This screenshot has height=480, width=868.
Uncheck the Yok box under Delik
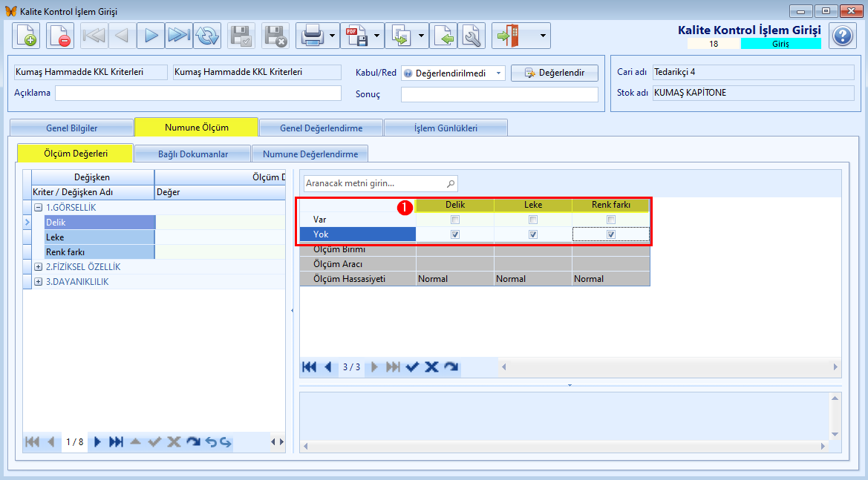click(455, 234)
